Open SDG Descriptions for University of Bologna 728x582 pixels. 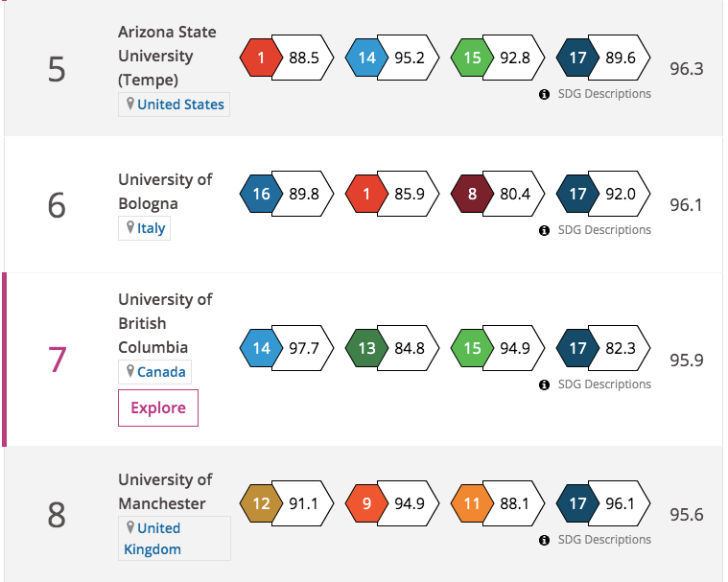pyautogui.click(x=596, y=230)
